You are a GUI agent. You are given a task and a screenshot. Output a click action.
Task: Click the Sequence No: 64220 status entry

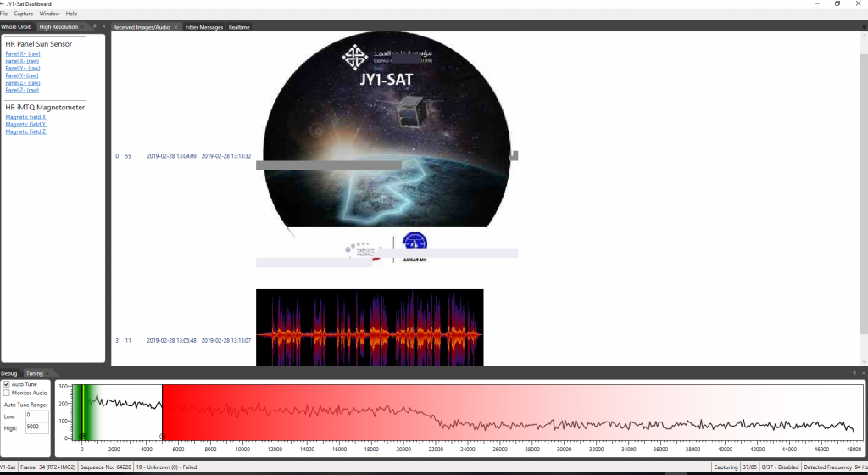tap(106, 467)
